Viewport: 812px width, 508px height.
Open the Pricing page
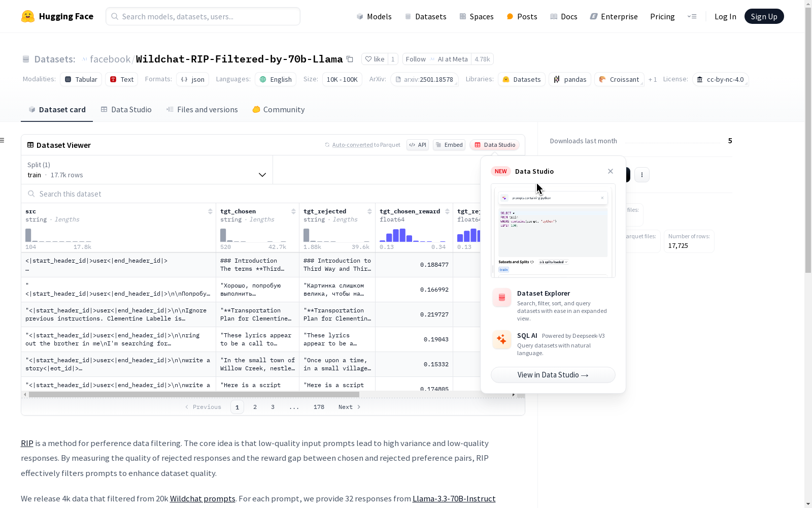point(662,16)
